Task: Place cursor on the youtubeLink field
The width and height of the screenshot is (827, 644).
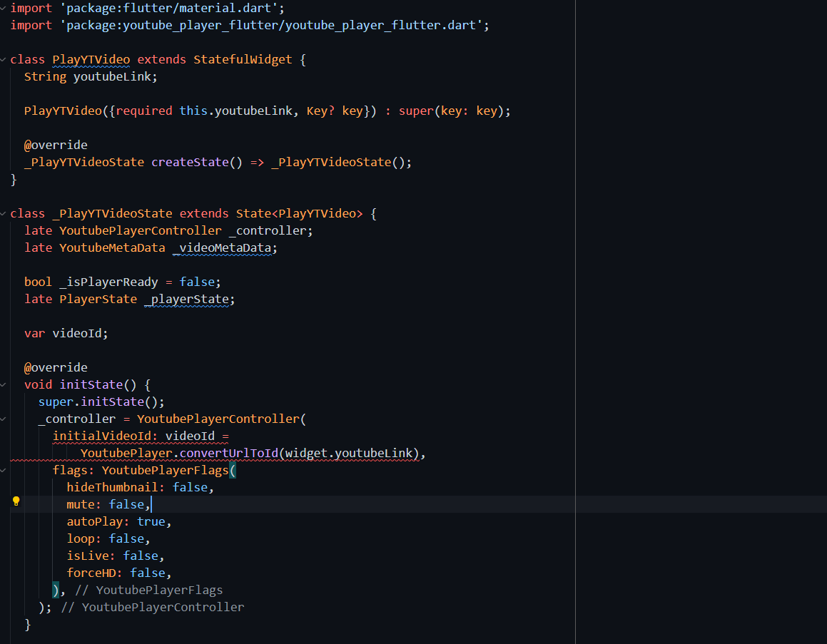Action: (x=114, y=76)
